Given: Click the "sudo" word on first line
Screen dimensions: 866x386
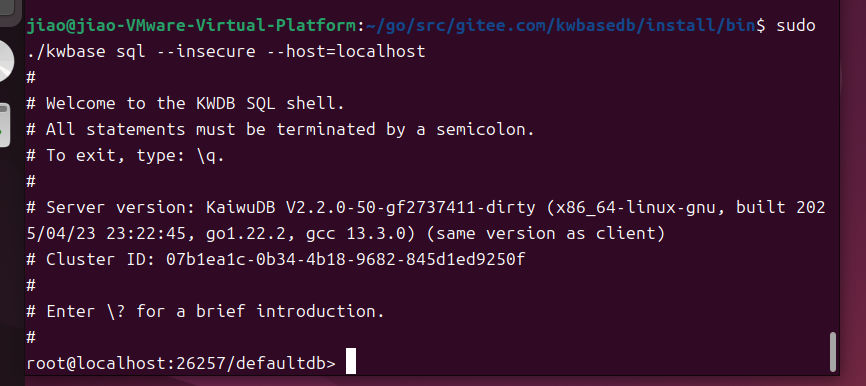Looking at the screenshot, I should [x=796, y=25].
